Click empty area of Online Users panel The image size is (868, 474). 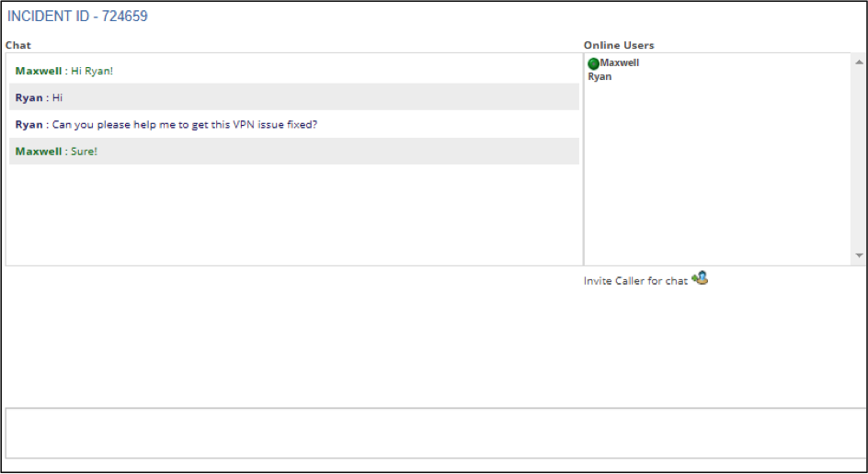click(718, 173)
